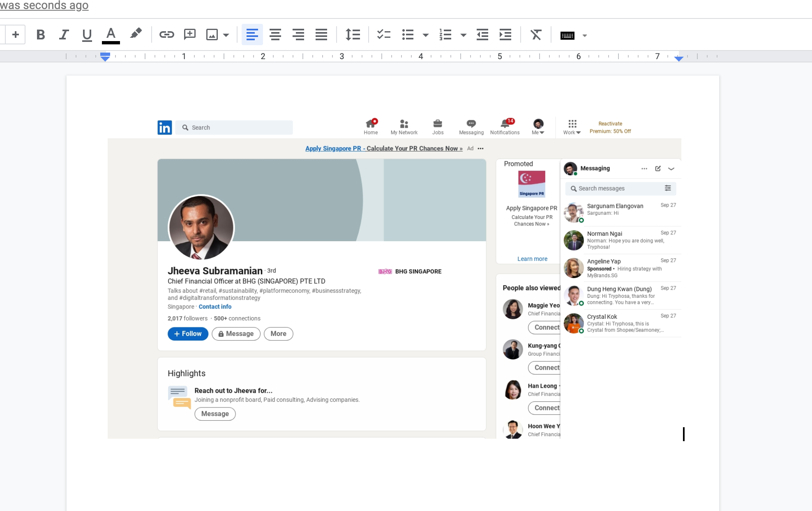
Task: Open the More button on profile
Action: point(278,334)
